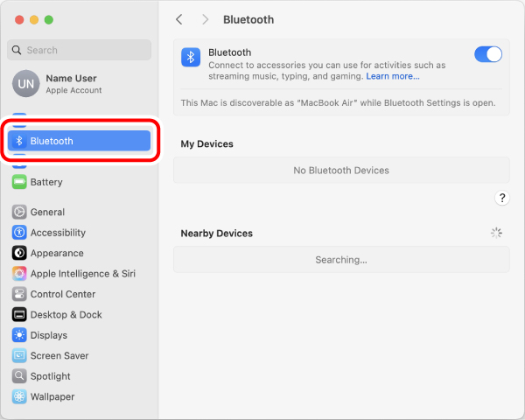This screenshot has width=525, height=420.
Task: Select the Control Center icon
Action: coord(19,294)
